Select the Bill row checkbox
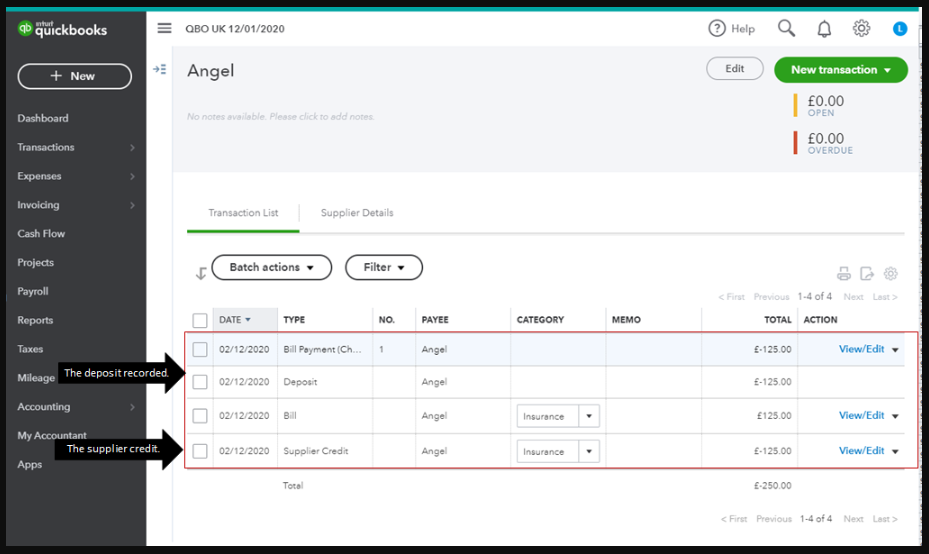This screenshot has width=929, height=554. tap(200, 416)
